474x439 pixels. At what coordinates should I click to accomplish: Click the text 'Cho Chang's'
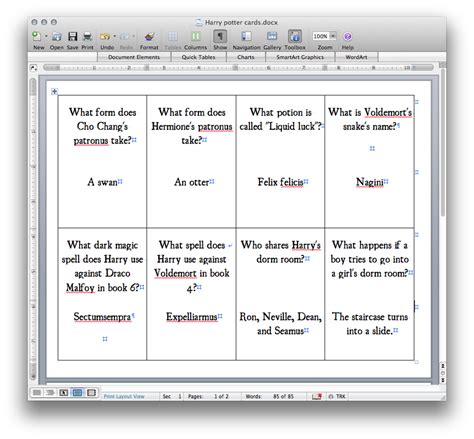pos(102,126)
